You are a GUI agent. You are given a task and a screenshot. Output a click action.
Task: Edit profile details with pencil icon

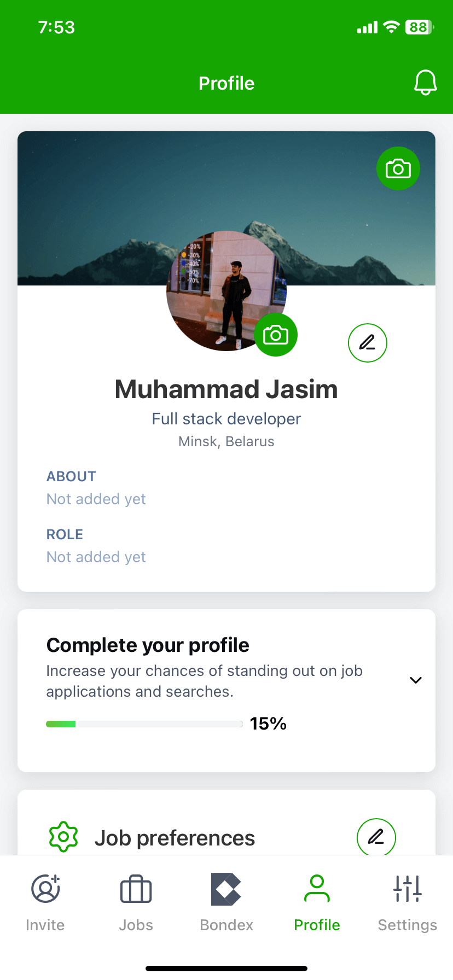coord(368,343)
